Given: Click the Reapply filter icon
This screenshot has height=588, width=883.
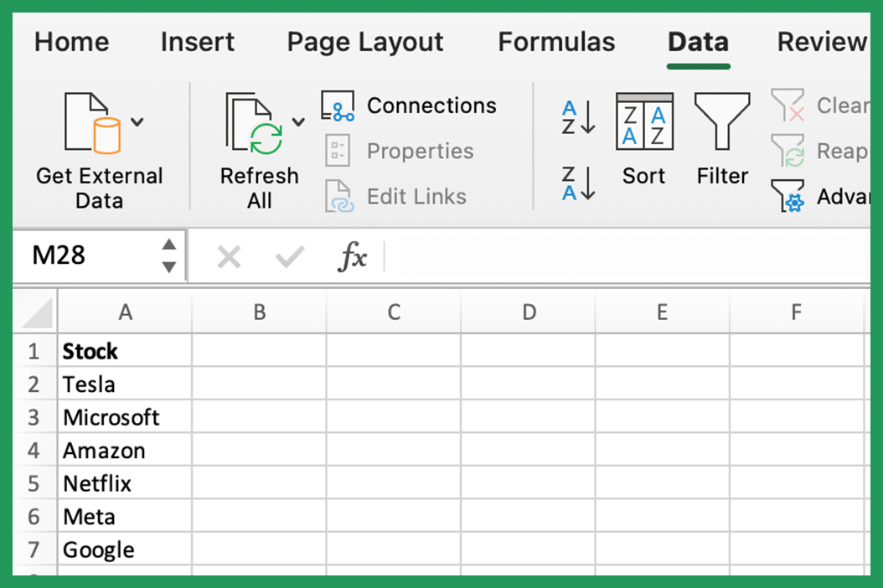Looking at the screenshot, I should tap(787, 151).
